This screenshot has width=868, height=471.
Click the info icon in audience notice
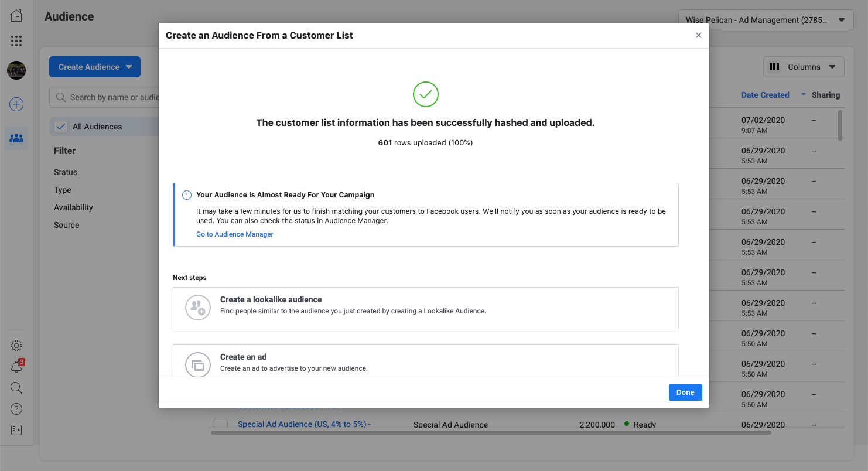point(187,195)
